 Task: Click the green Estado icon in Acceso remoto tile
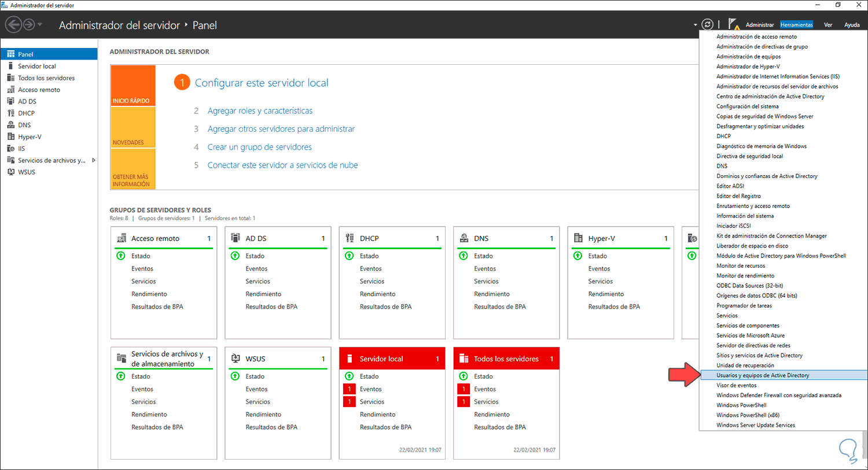click(x=121, y=256)
